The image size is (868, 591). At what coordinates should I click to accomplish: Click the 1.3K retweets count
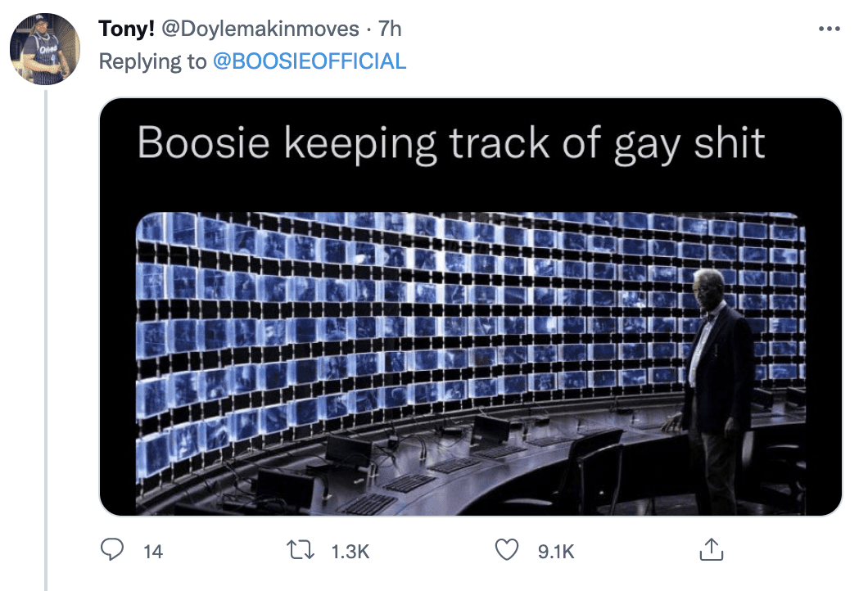pyautogui.click(x=350, y=552)
